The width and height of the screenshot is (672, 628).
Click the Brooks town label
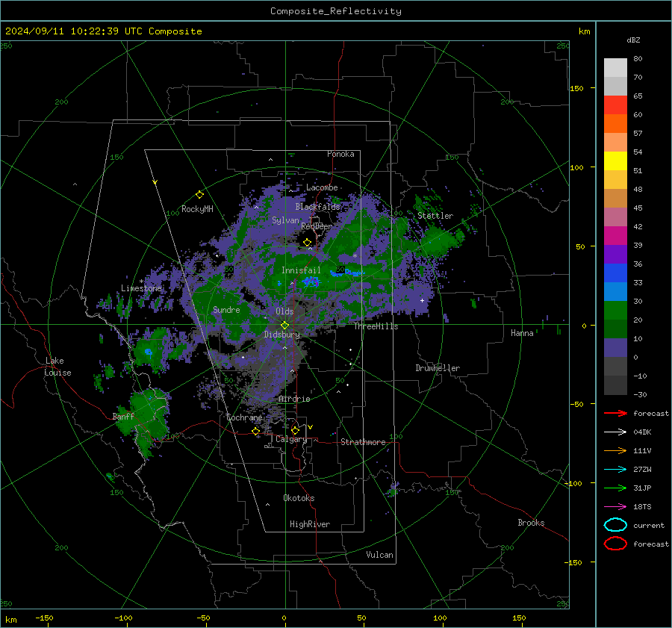(531, 523)
